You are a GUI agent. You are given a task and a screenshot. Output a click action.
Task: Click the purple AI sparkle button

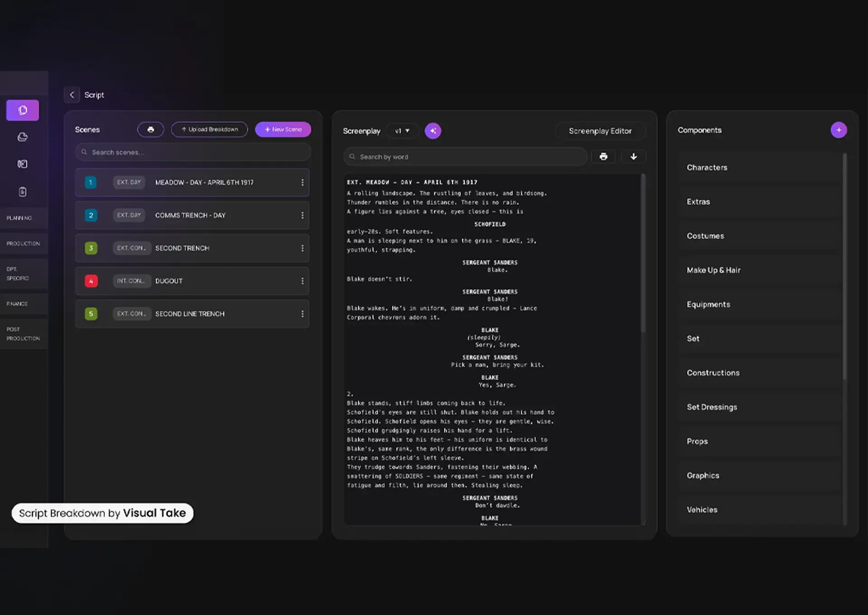click(433, 131)
